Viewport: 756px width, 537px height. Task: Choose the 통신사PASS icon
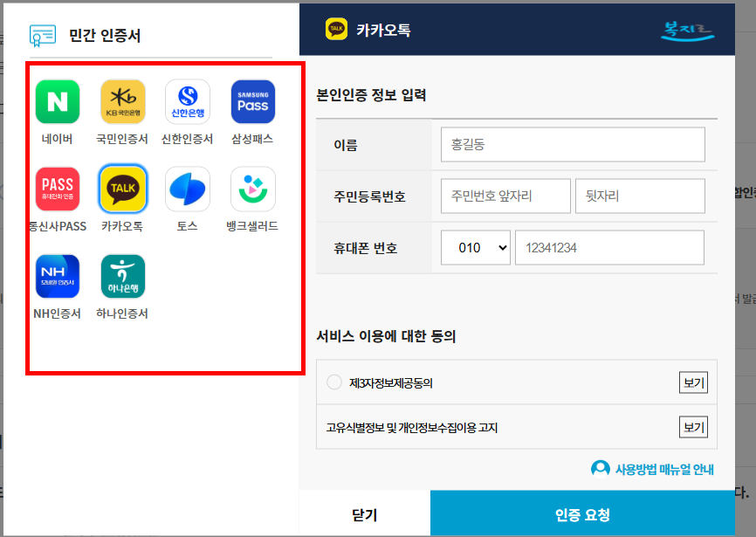point(56,189)
